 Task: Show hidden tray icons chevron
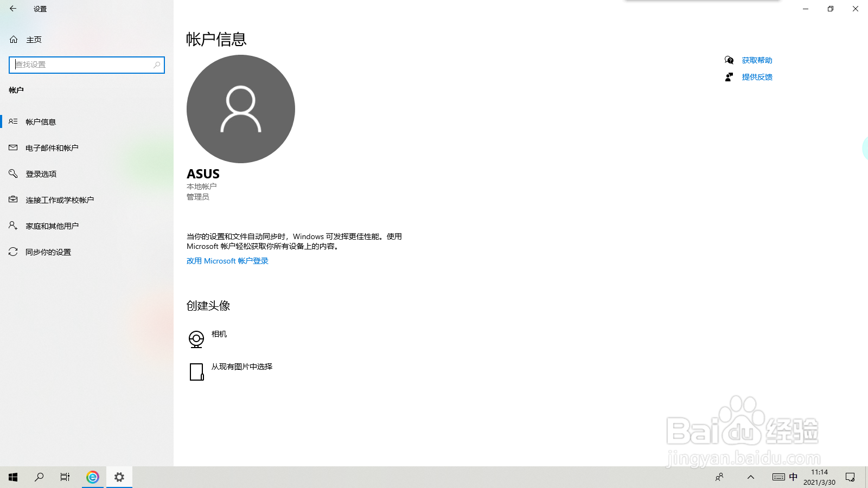click(751, 477)
